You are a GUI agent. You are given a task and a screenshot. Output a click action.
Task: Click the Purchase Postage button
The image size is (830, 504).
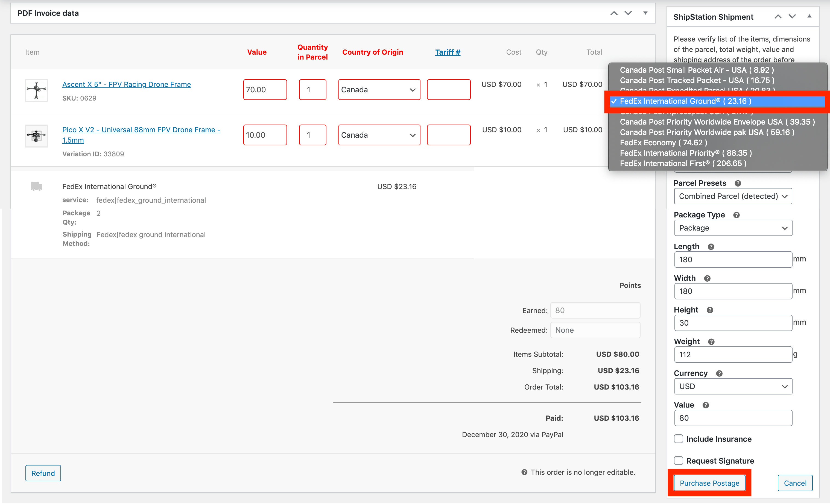click(x=709, y=483)
